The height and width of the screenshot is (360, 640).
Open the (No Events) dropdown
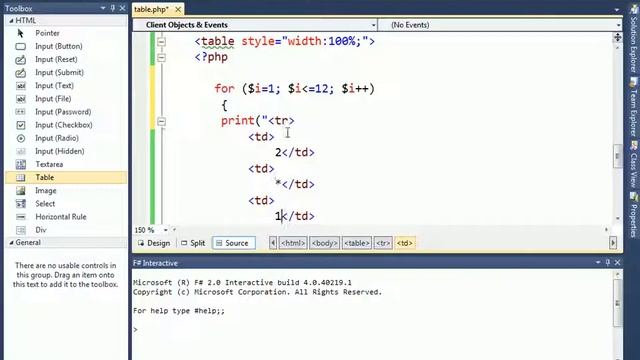point(619,25)
